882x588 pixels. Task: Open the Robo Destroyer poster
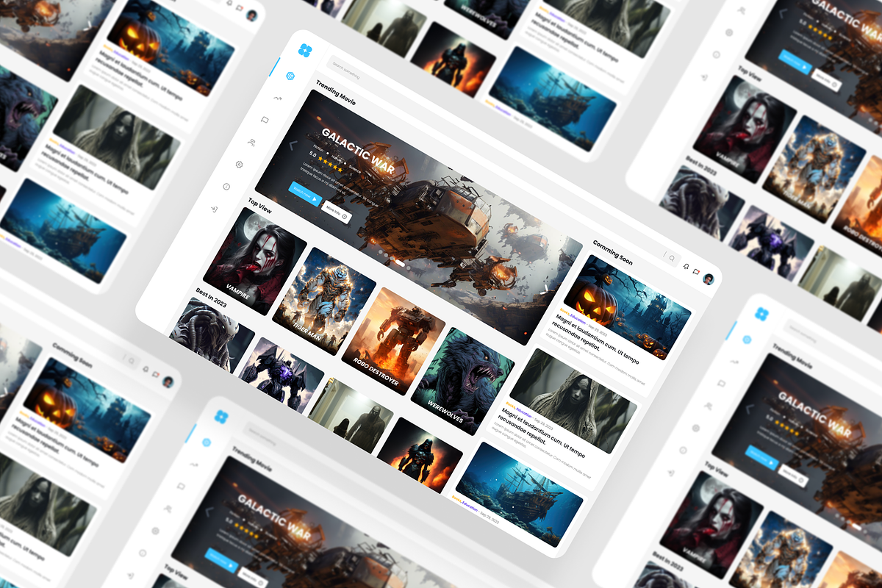coord(393,341)
